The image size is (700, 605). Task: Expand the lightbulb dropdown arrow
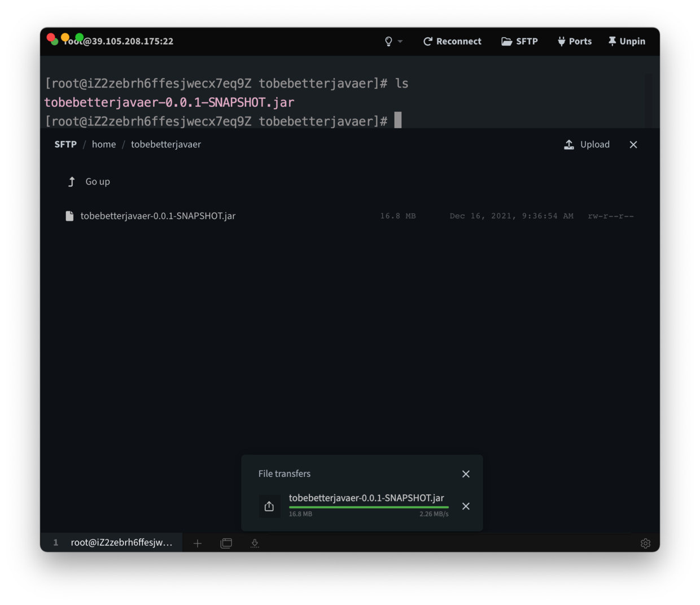tap(400, 41)
